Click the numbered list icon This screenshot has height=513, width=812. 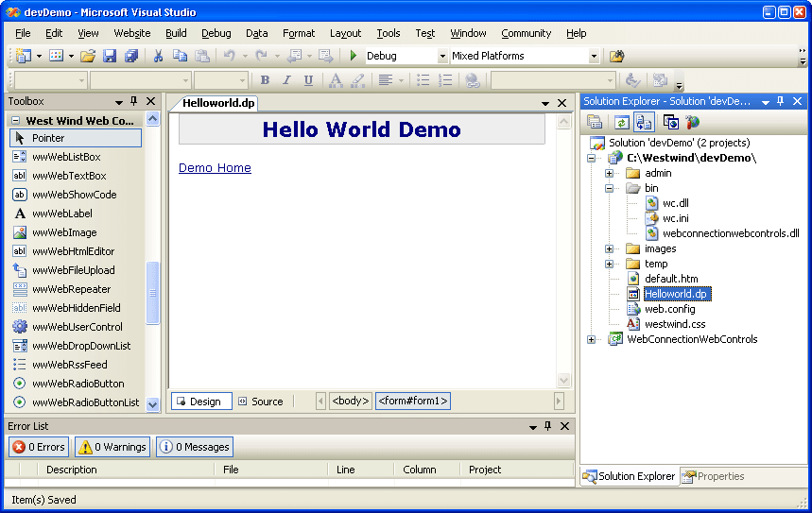click(x=445, y=80)
